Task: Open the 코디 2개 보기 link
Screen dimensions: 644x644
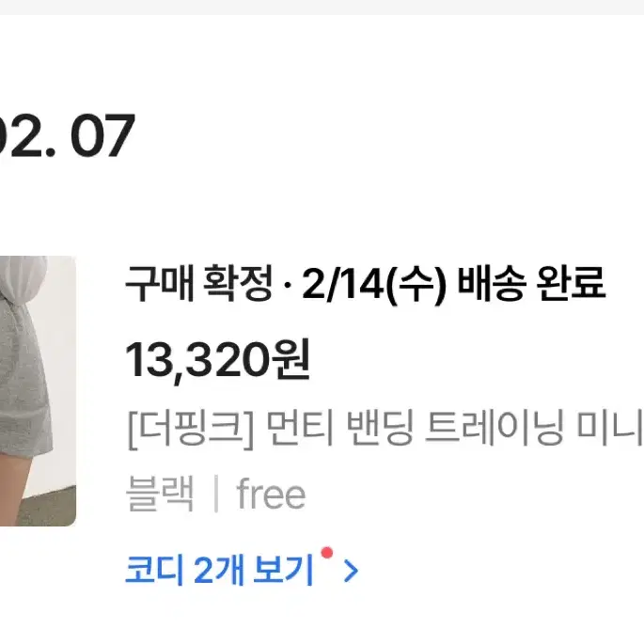Action: click(242, 569)
